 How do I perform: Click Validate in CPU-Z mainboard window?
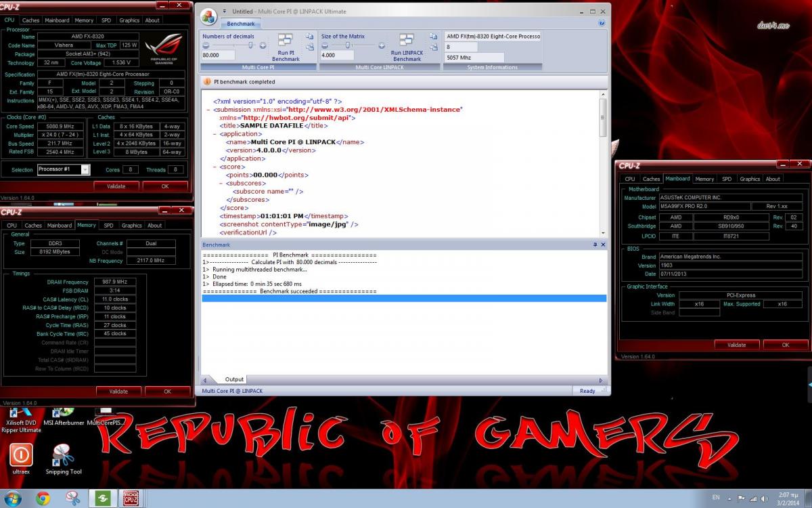737,345
